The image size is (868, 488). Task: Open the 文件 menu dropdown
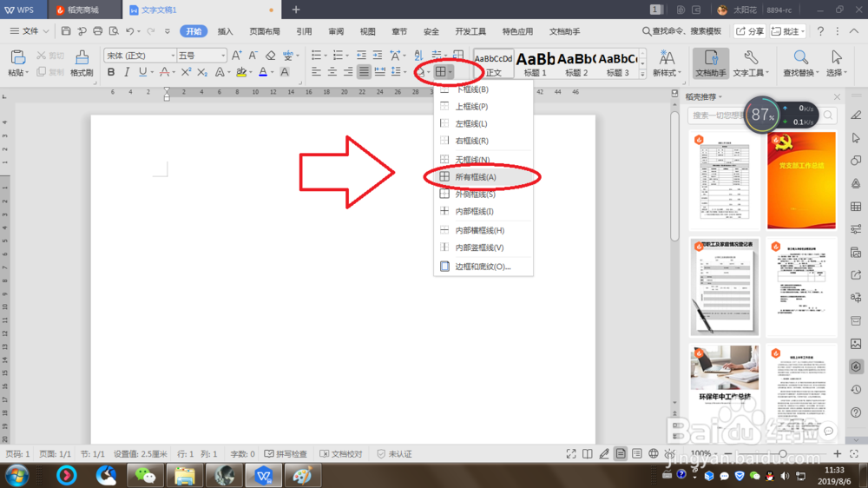coord(30,31)
